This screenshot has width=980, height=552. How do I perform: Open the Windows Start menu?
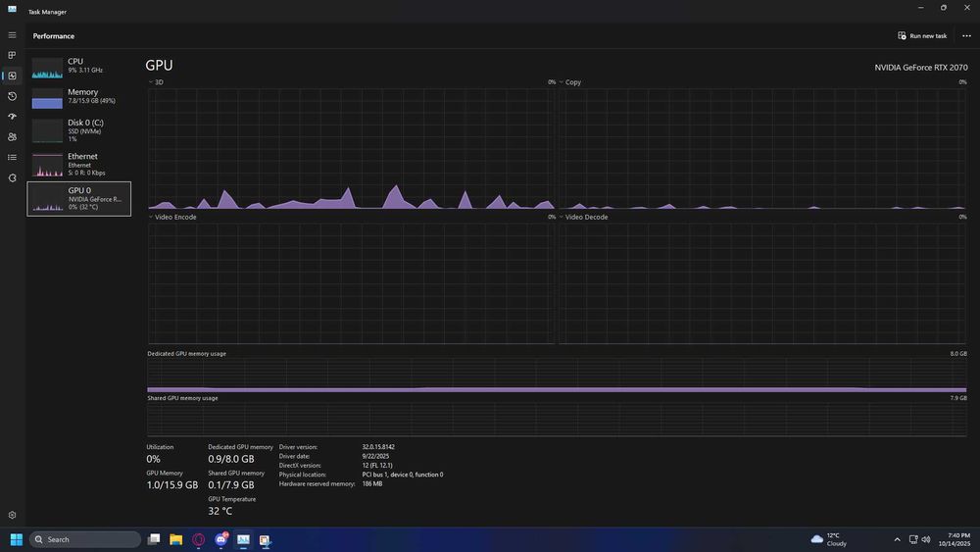pos(17,539)
